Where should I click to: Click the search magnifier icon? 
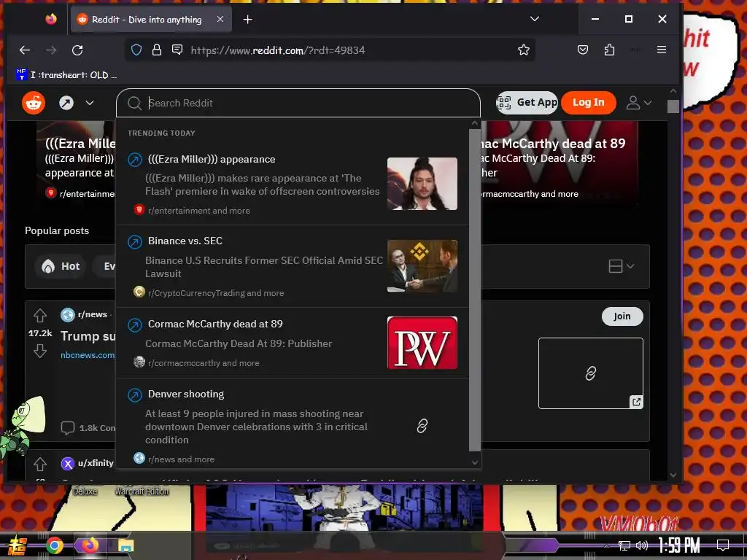134,104
